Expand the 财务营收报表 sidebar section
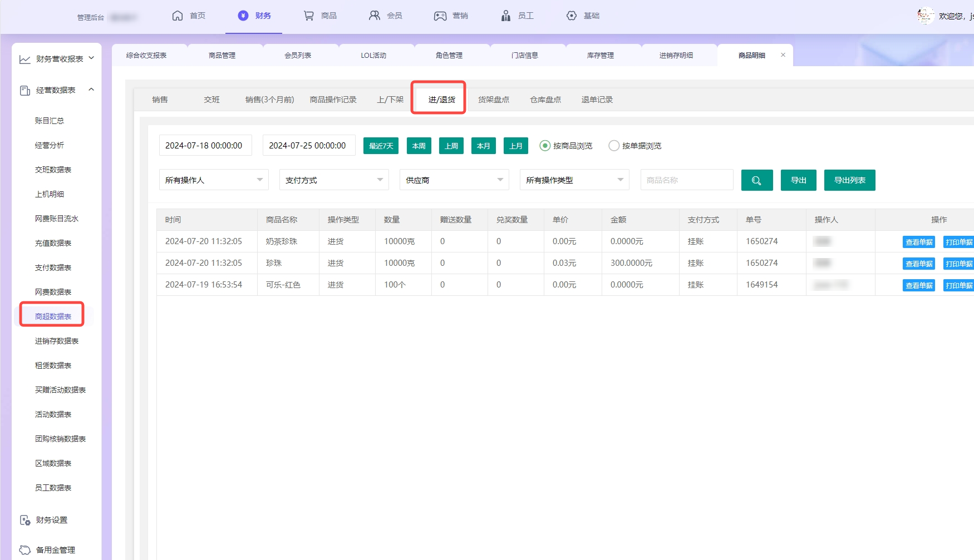The height and width of the screenshot is (560, 974). pyautogui.click(x=91, y=58)
